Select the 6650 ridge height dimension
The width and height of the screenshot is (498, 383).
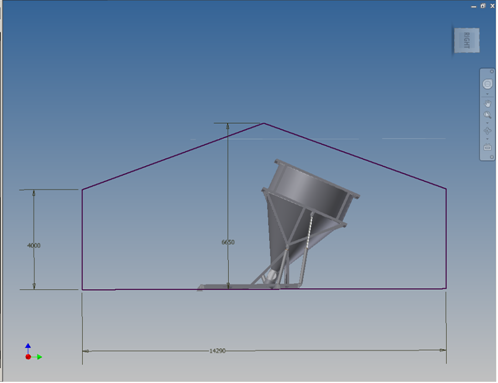pos(228,242)
